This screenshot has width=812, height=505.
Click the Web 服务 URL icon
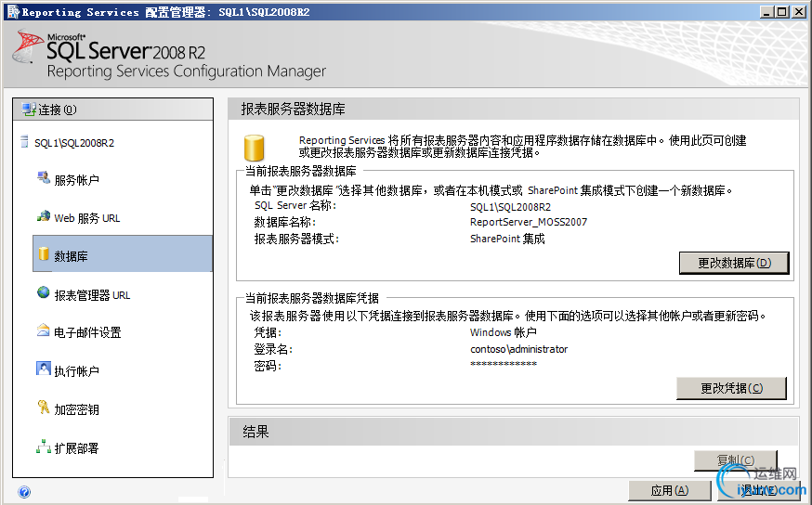44,216
